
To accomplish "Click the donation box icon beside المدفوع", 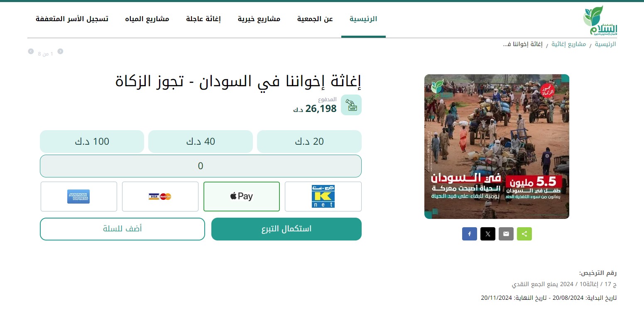I will 351,105.
